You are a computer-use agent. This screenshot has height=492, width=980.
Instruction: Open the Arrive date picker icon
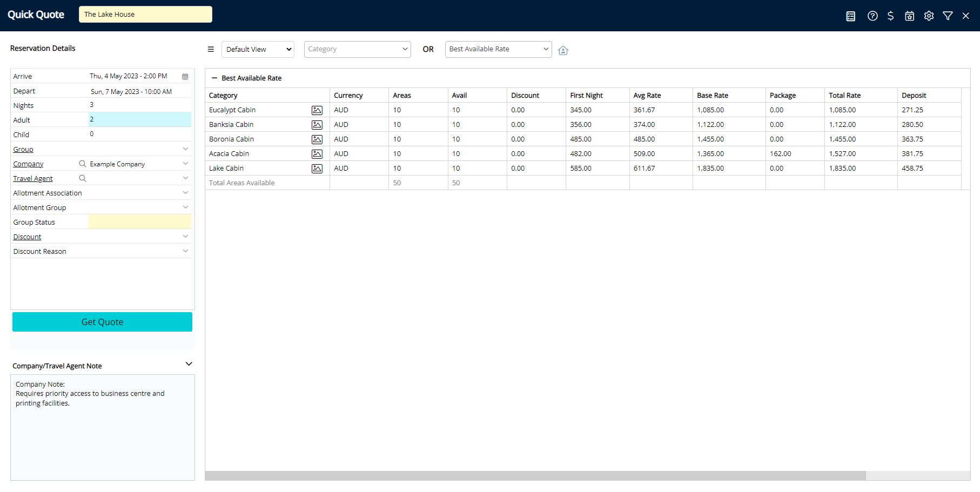pyautogui.click(x=185, y=77)
